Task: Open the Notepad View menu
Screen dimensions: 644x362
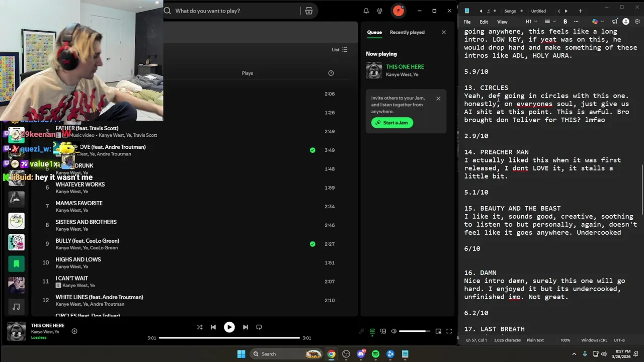Action: click(x=502, y=22)
